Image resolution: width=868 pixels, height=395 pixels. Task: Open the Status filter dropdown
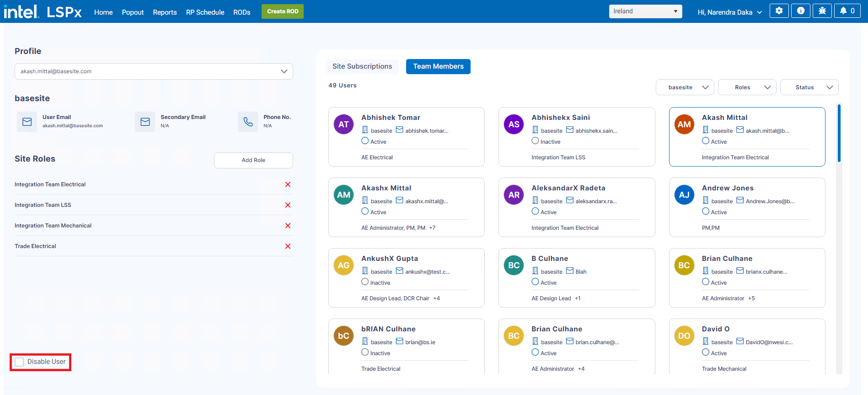coord(809,87)
